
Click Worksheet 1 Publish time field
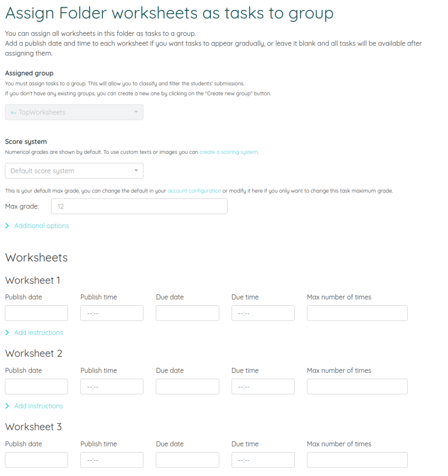[x=112, y=313]
